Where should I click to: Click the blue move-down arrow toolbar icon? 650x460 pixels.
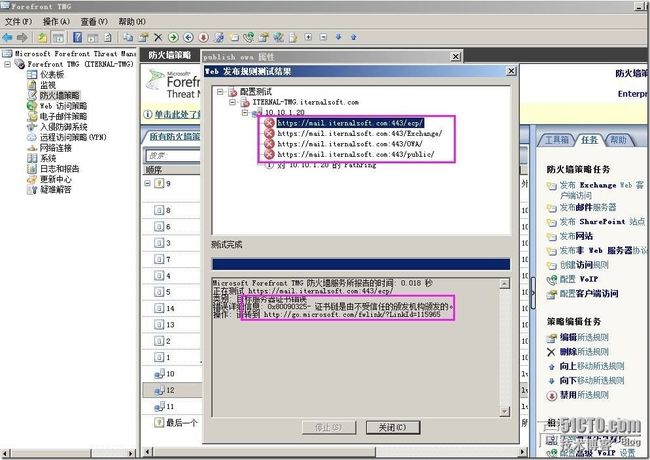(338, 37)
